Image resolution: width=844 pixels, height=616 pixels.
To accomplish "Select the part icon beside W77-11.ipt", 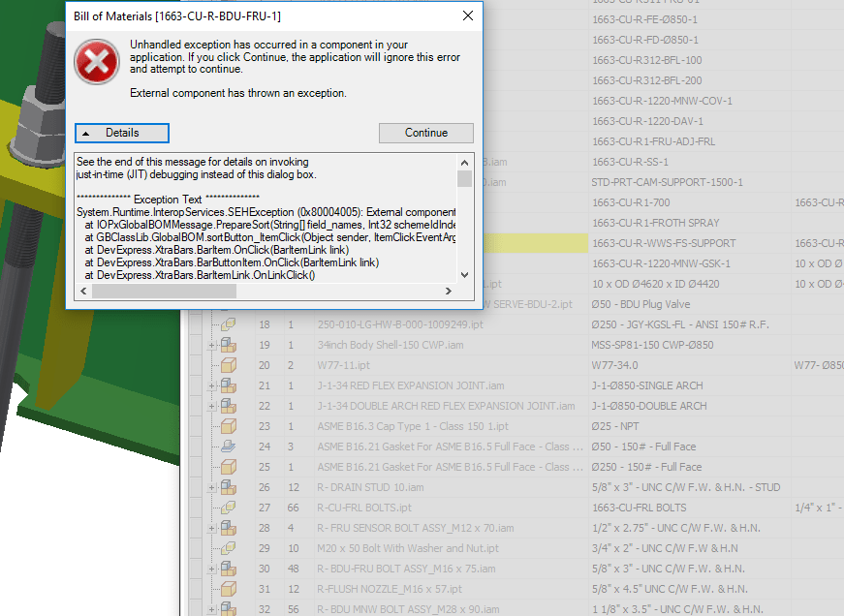I will pos(228,365).
